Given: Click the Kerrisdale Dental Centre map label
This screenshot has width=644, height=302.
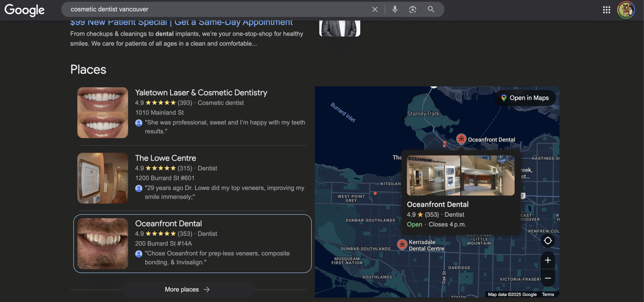Looking at the screenshot, I should coord(426,245).
